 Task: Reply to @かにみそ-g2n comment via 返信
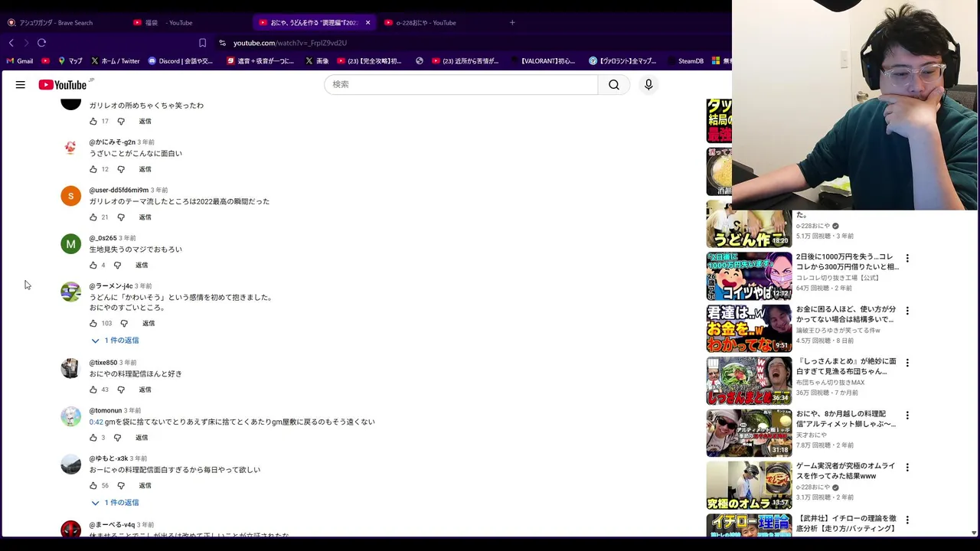click(145, 169)
